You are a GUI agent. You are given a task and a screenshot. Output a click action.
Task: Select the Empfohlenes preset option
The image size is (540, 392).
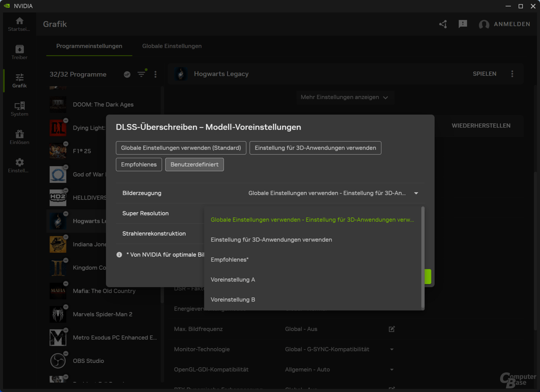coord(139,164)
